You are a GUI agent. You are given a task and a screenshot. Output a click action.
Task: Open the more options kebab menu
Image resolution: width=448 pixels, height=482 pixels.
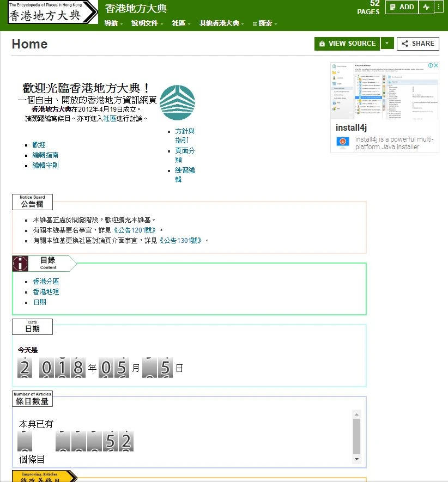click(x=438, y=7)
